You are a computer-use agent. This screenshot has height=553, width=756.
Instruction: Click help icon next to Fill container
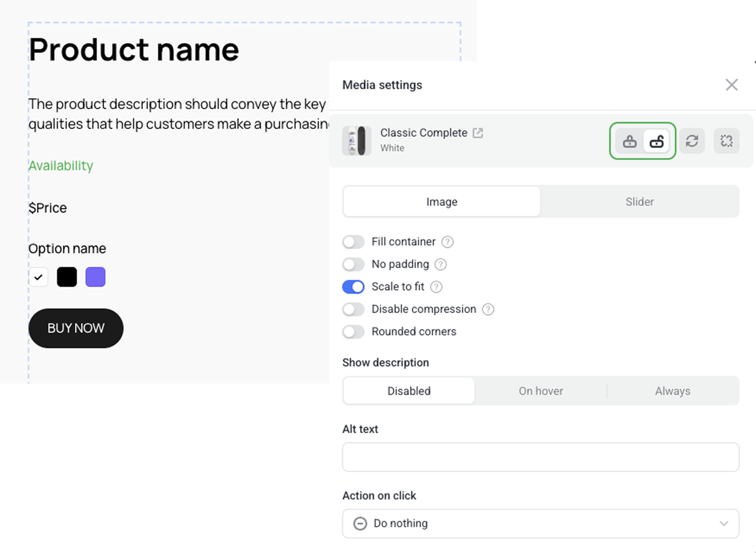[x=448, y=242]
